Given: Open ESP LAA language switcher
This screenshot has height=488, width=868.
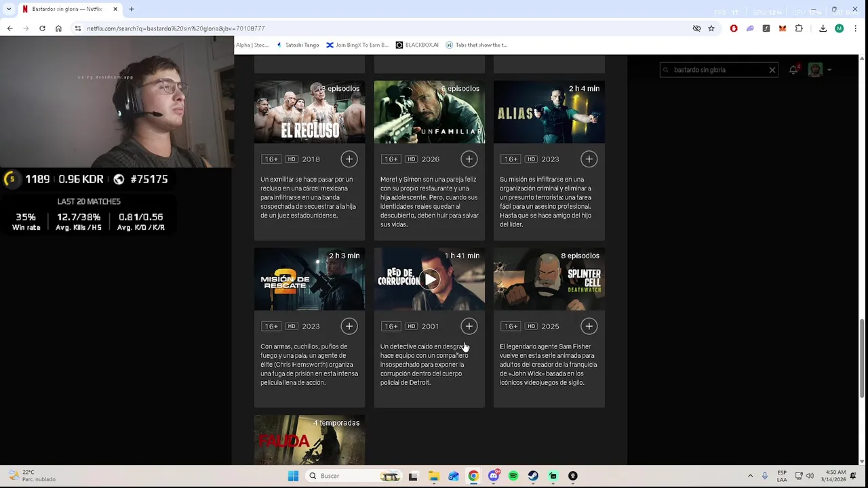Looking at the screenshot, I should click(x=782, y=476).
